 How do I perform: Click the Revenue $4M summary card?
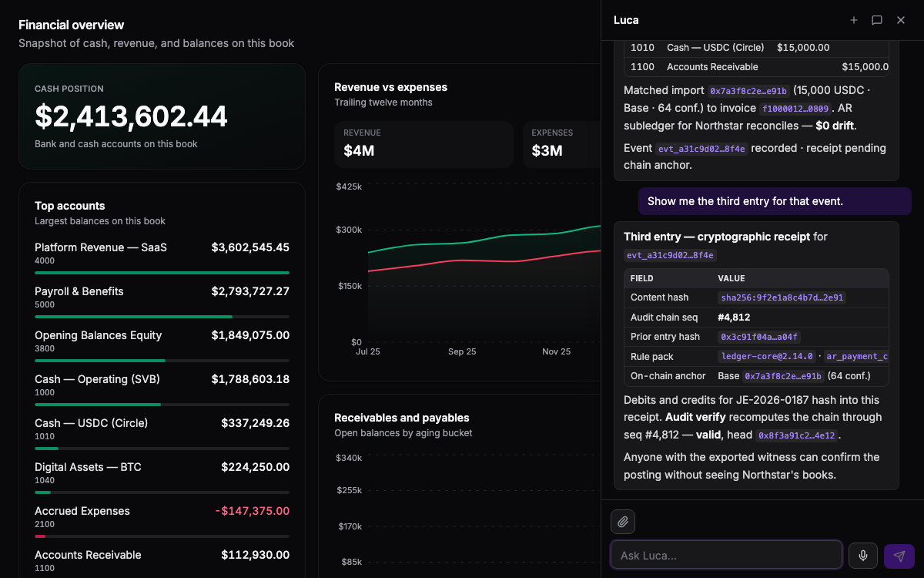(x=423, y=144)
